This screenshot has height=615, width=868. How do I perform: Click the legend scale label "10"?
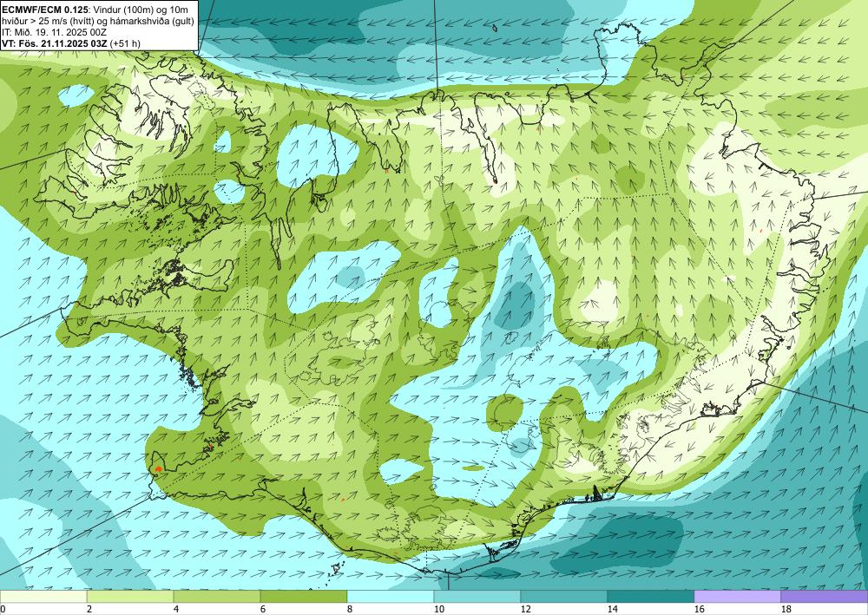pos(439,610)
